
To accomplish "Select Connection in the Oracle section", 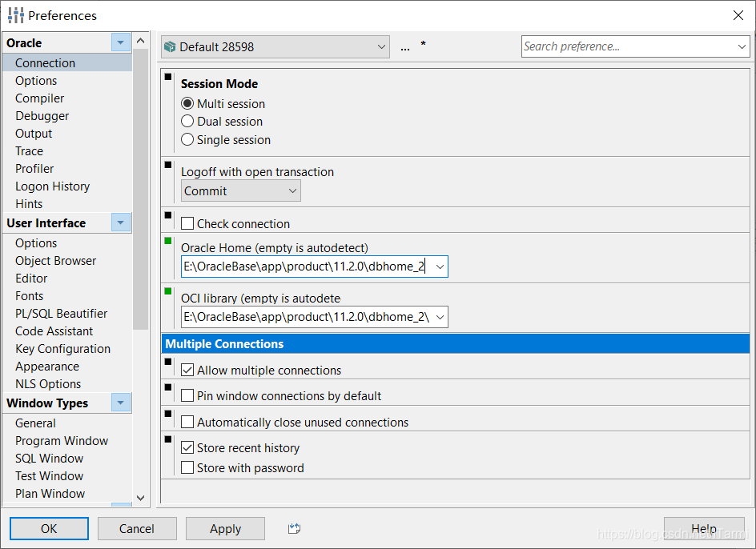I will 67,62.
